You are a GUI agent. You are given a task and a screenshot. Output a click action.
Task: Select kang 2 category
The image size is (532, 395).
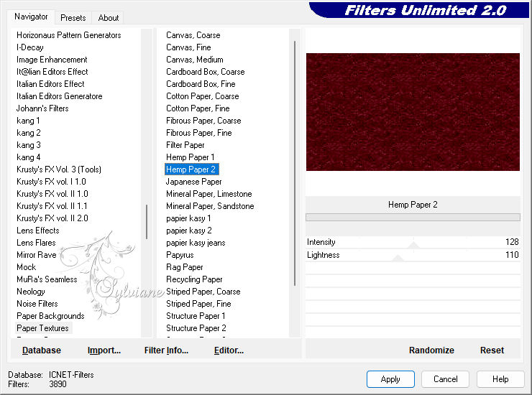(x=29, y=133)
